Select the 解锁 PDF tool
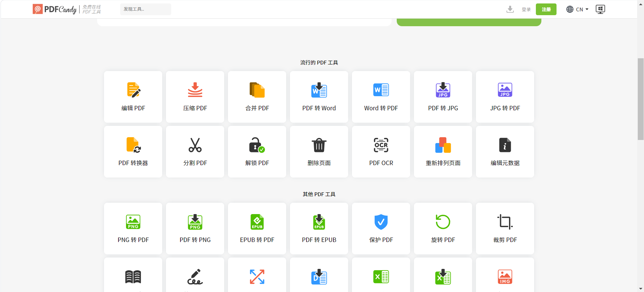 (x=257, y=152)
